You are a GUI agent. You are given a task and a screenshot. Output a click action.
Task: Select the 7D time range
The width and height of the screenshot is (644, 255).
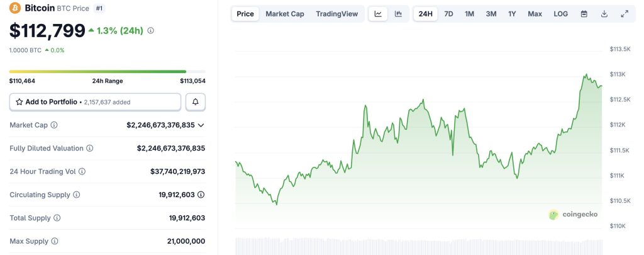[x=448, y=14]
